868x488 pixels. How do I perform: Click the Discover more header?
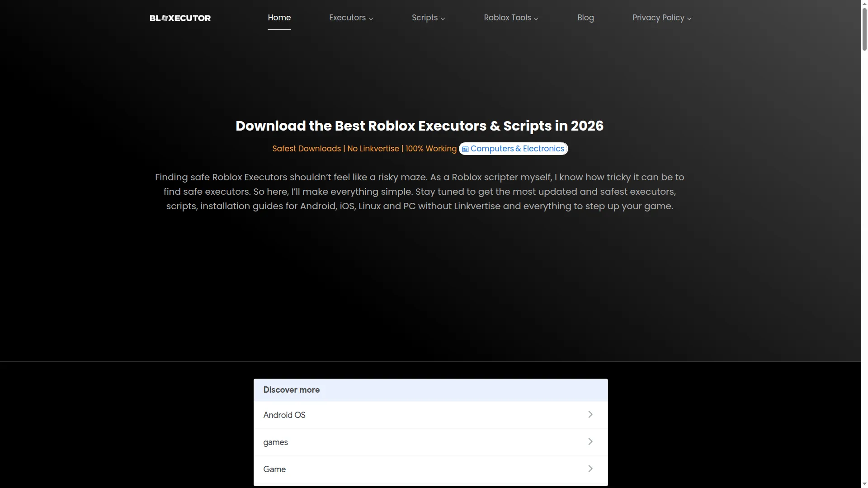430,390
